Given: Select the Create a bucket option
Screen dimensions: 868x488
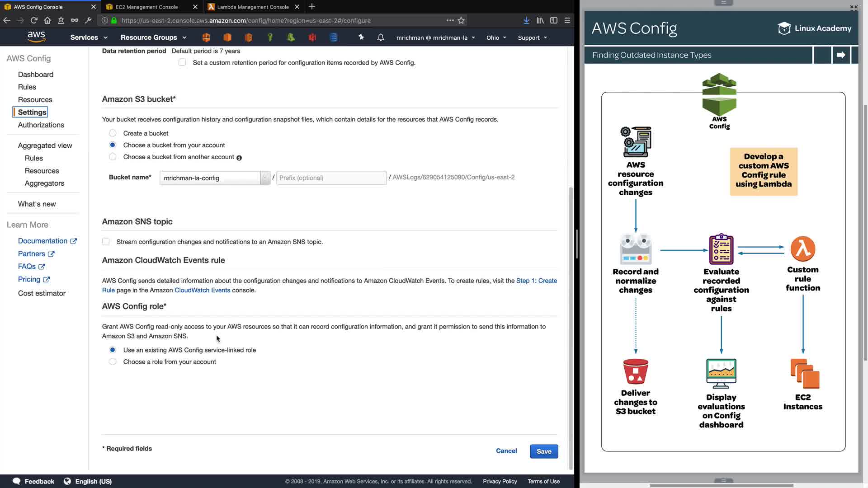Looking at the screenshot, I should pyautogui.click(x=113, y=133).
